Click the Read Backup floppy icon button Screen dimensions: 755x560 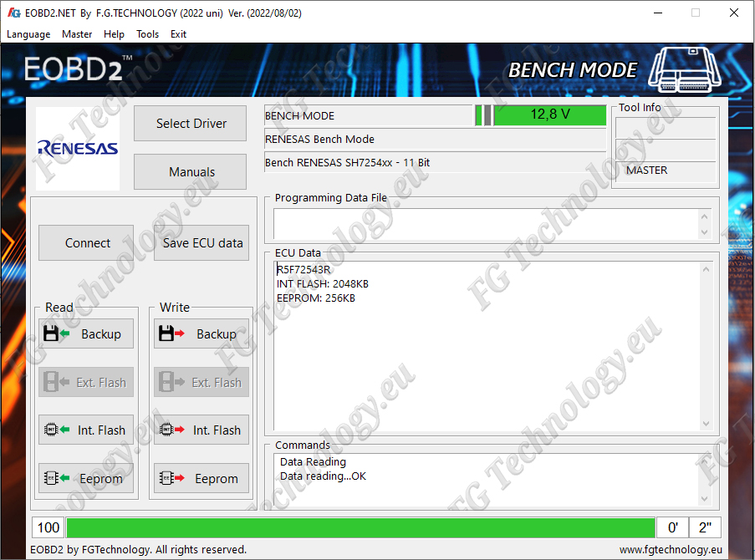pyautogui.click(x=86, y=334)
